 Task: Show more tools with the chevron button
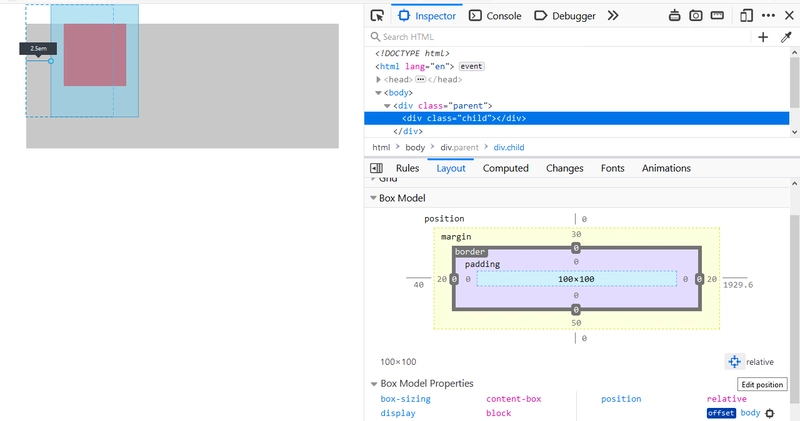click(613, 16)
